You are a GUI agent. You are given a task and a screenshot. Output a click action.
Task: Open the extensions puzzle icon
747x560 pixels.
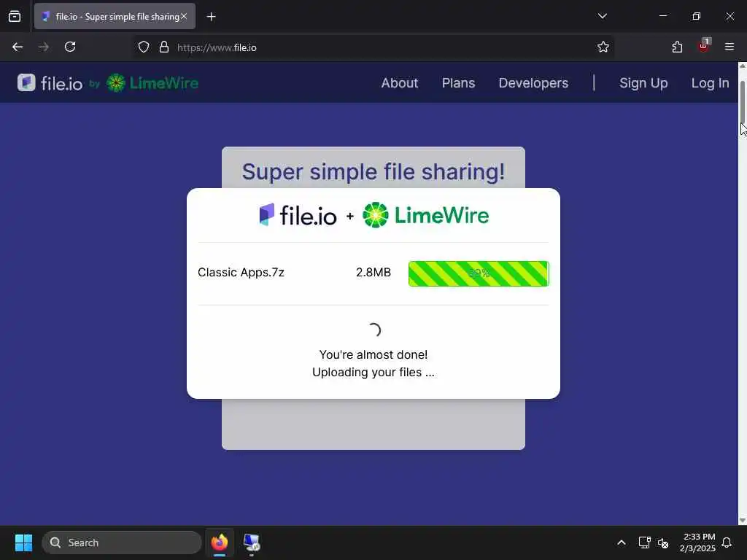pos(677,47)
